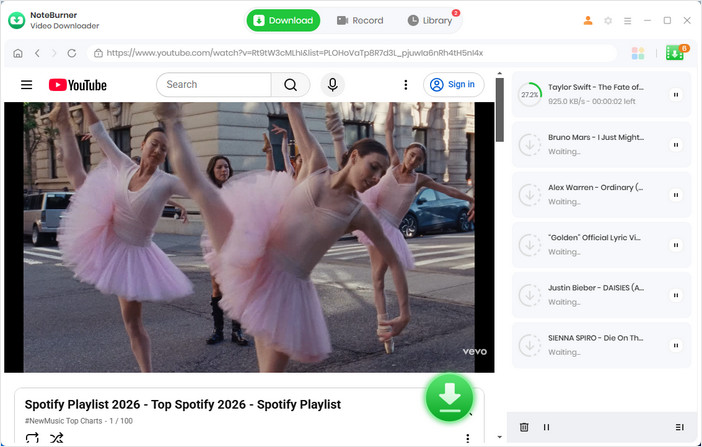Reload the current web page
The width and height of the screenshot is (702, 447).
coord(72,53)
